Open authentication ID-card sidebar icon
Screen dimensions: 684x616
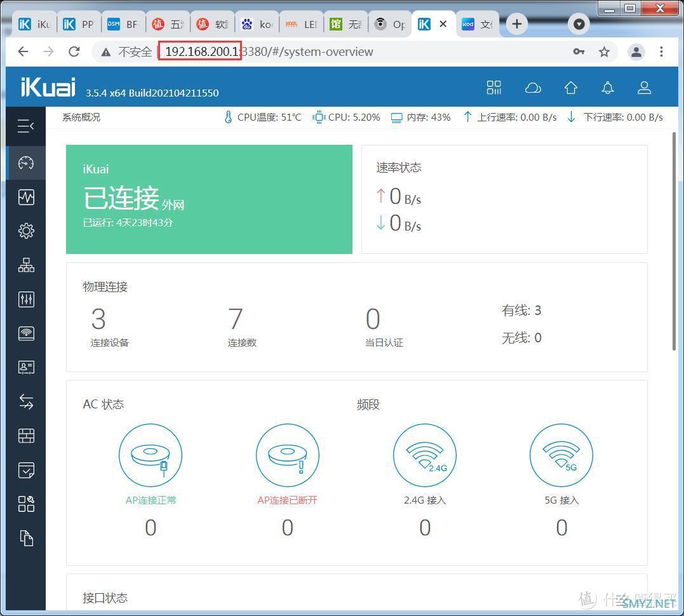26,367
